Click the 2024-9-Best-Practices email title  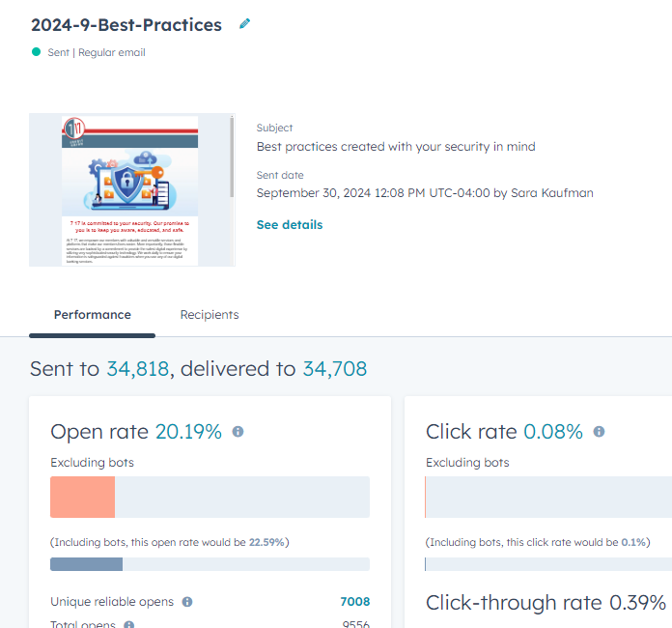(x=126, y=25)
